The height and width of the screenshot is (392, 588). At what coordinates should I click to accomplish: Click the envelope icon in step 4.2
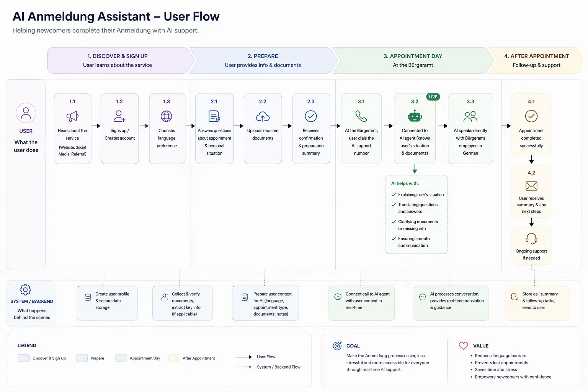pos(531,186)
